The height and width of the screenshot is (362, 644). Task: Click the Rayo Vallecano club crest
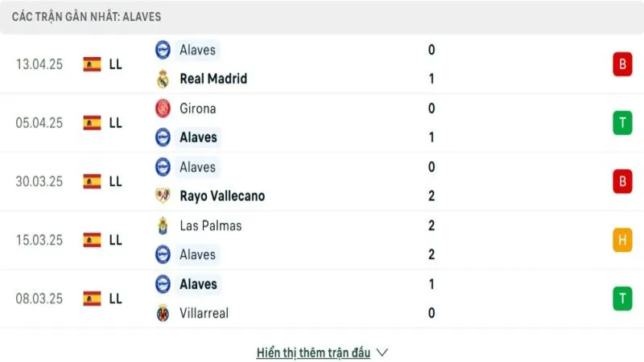click(163, 195)
